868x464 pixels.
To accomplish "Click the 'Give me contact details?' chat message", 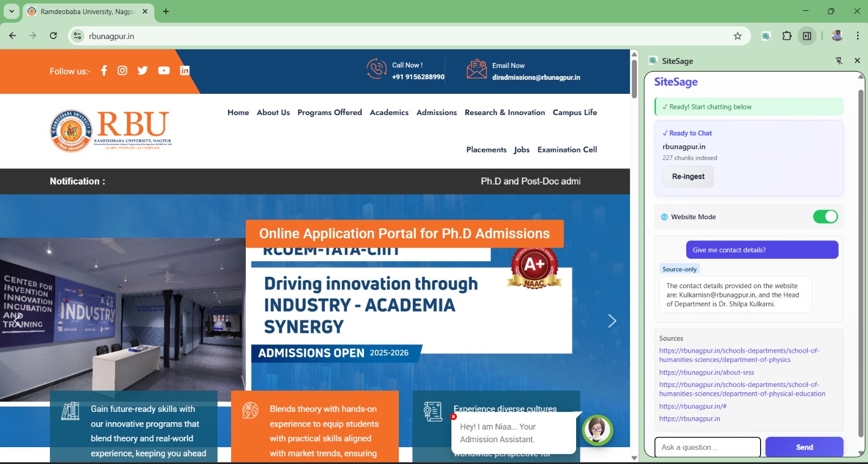I will 762,250.
